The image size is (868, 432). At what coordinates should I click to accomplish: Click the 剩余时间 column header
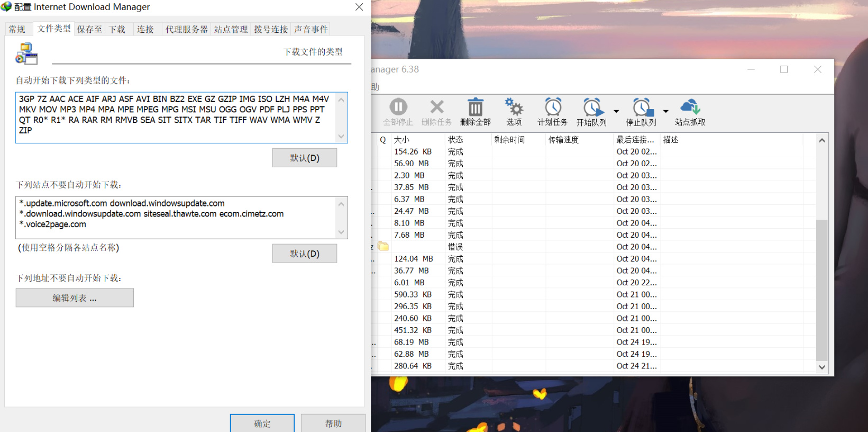point(518,140)
